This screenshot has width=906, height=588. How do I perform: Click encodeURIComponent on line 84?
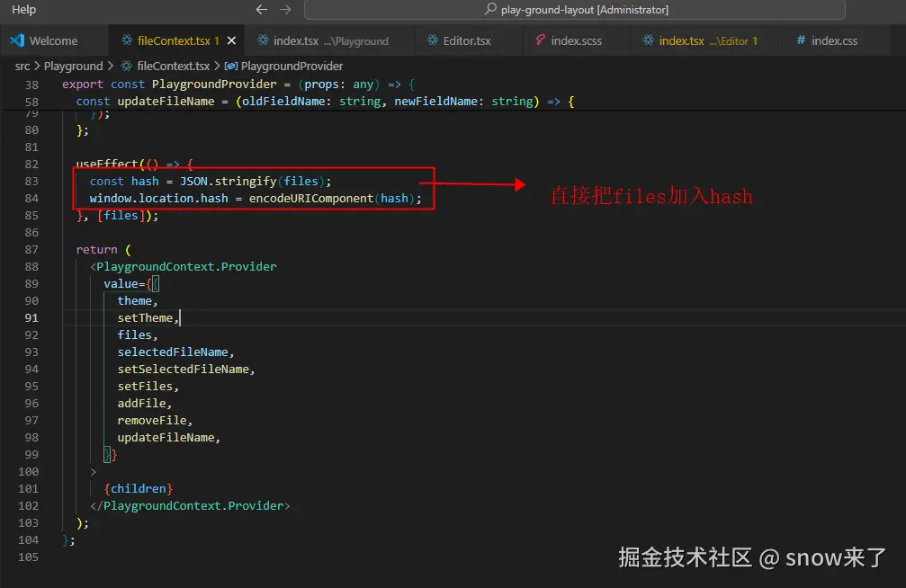pyautogui.click(x=311, y=198)
